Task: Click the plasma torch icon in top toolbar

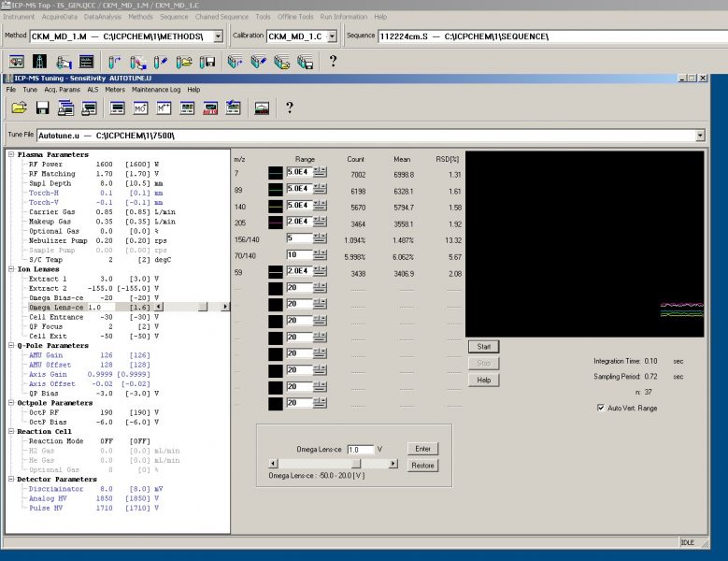Action: 39,62
